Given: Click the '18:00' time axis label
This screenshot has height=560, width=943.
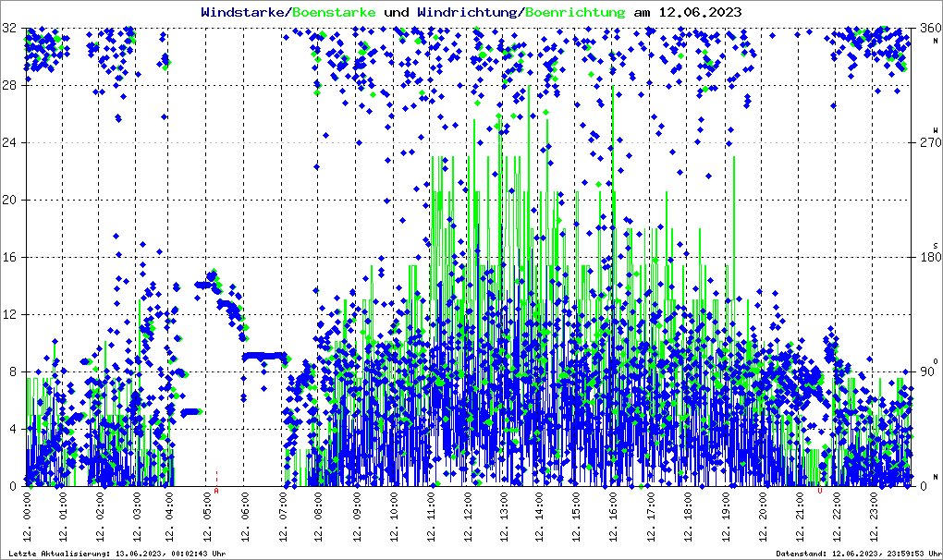Looking at the screenshot, I should (x=689, y=507).
